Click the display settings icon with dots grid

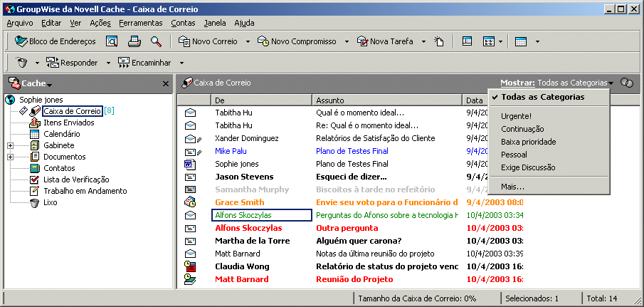pyautogui.click(x=489, y=41)
